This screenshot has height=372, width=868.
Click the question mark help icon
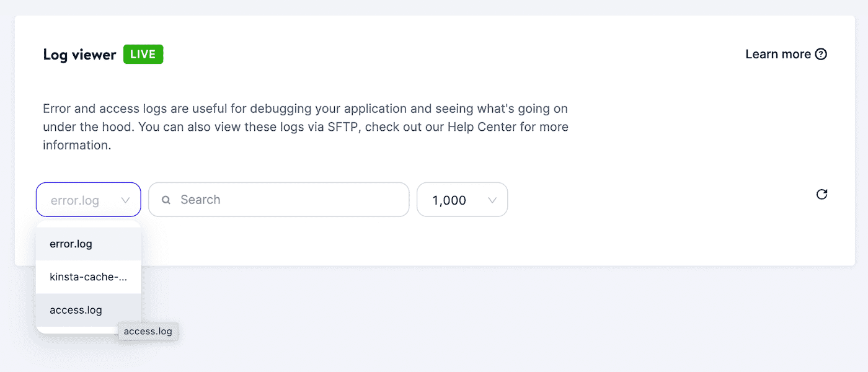click(x=821, y=55)
